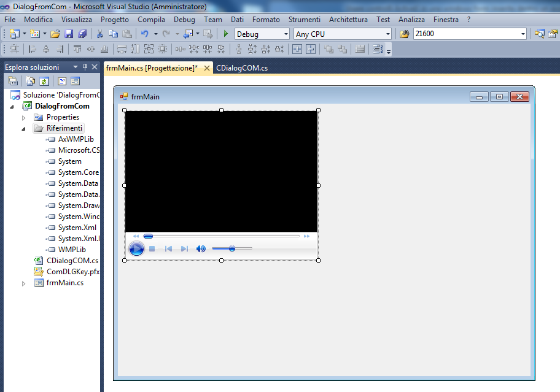This screenshot has height=392, width=560.
Task: Switch to the CDialogCOM.cs tab
Action: pos(242,68)
